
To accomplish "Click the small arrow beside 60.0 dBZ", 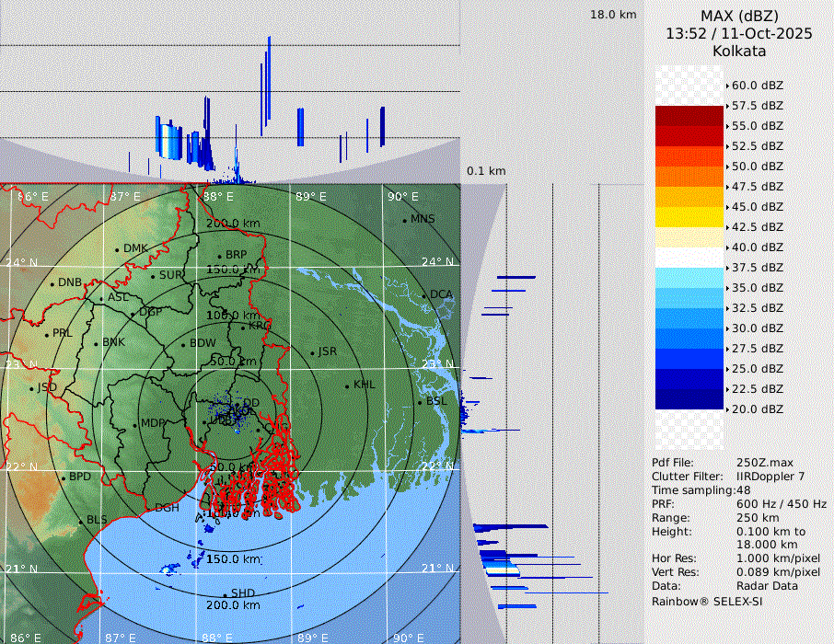I will click(727, 86).
